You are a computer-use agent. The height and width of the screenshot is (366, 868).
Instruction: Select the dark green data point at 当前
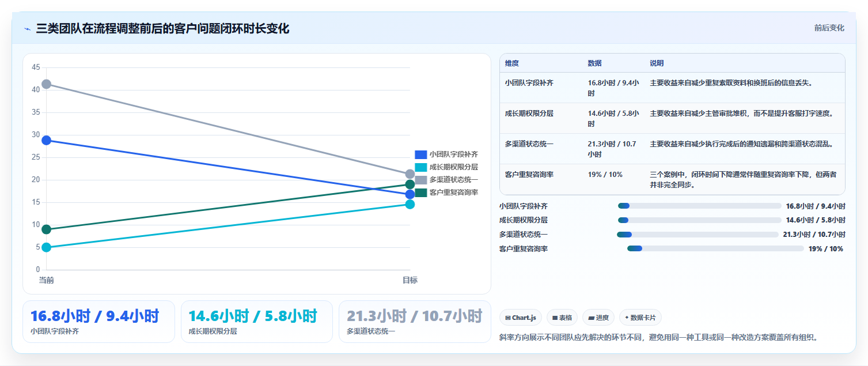(46, 229)
